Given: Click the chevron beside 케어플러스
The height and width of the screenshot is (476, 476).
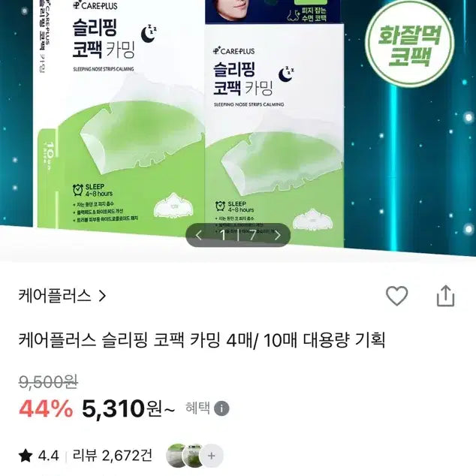Looking at the screenshot, I should [102, 296].
